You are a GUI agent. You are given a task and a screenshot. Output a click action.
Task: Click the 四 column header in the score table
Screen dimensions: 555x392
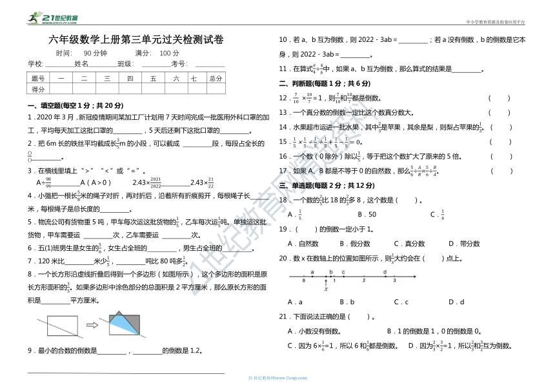(x=130, y=78)
